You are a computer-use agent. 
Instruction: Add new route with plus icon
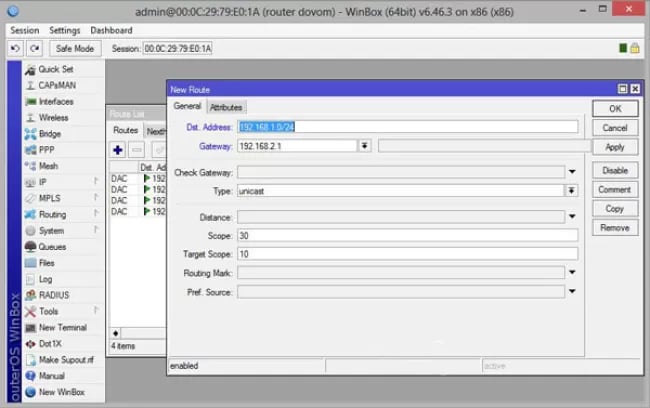tap(118, 150)
